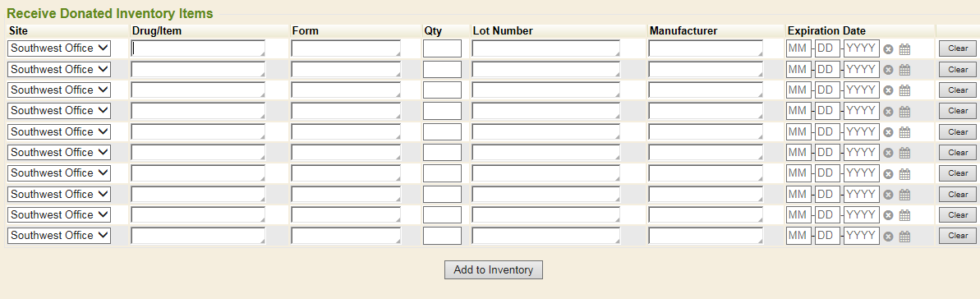Click Add to Inventory button

pyautogui.click(x=494, y=269)
